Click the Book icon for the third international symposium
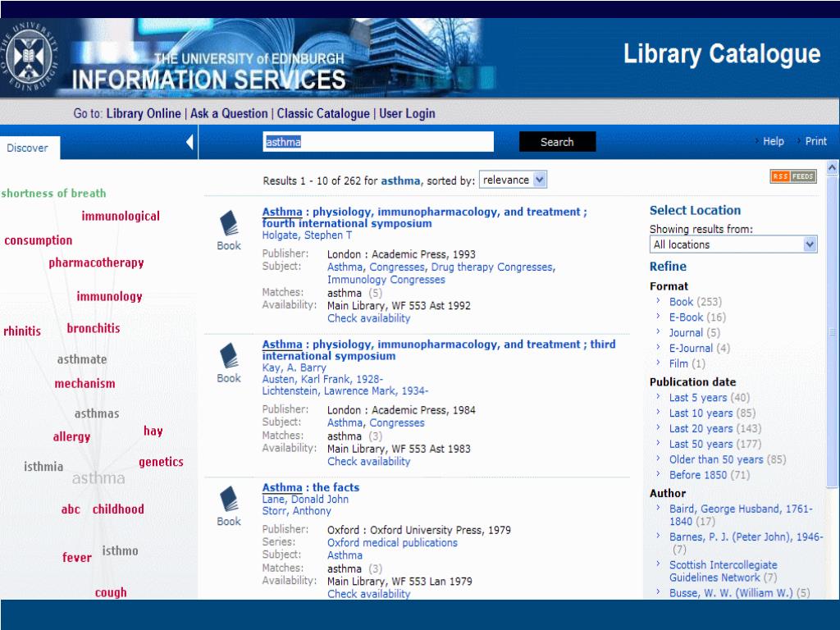The height and width of the screenshot is (630, 840). tap(229, 356)
